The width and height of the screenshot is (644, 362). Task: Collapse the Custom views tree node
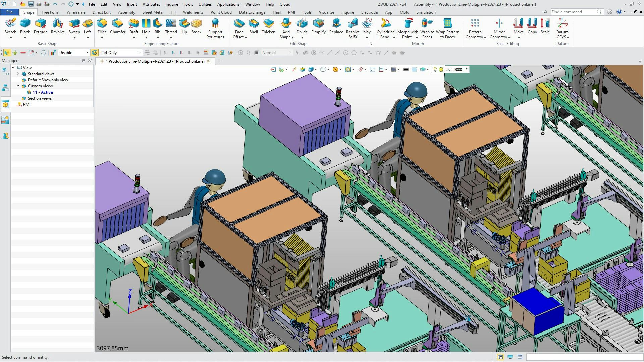click(x=18, y=86)
